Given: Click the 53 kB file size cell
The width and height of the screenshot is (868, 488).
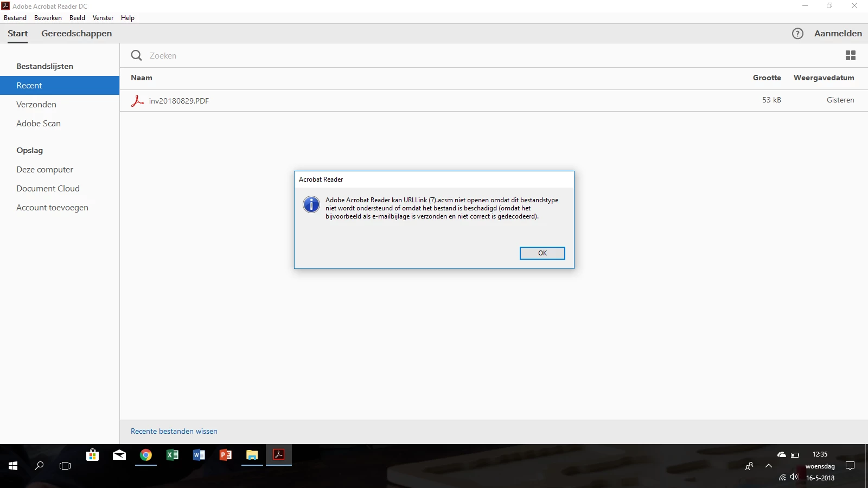Looking at the screenshot, I should coord(771,100).
